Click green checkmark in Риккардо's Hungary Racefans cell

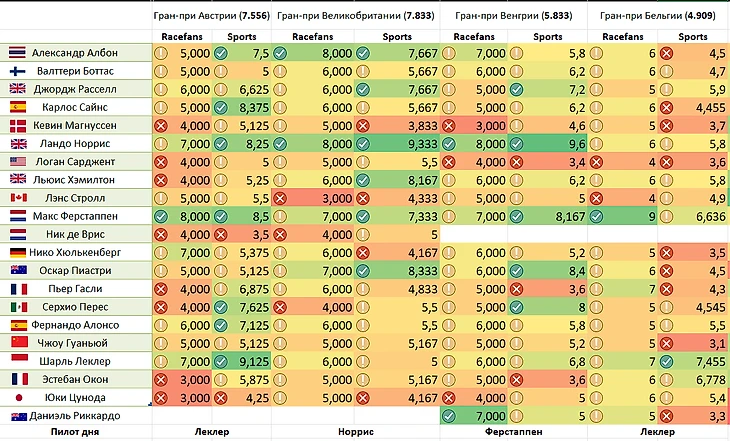(449, 415)
